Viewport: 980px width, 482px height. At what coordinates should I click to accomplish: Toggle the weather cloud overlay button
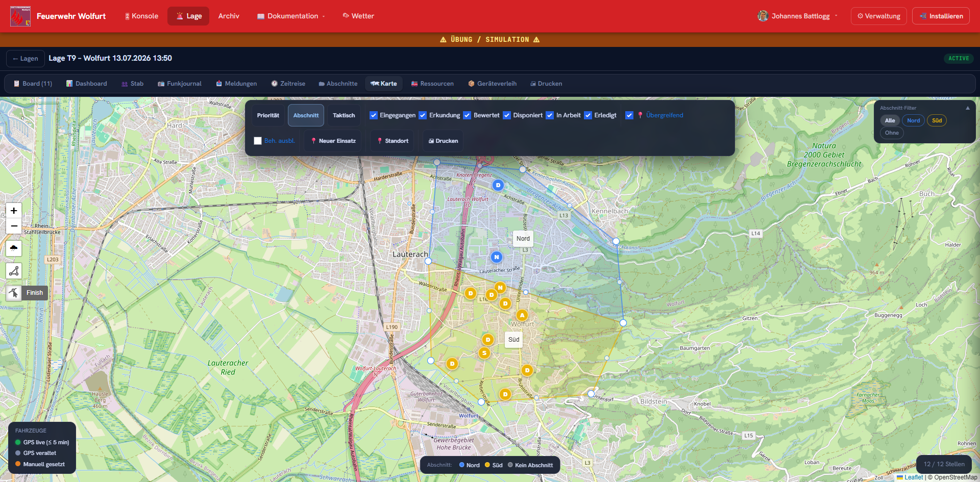coord(14,248)
